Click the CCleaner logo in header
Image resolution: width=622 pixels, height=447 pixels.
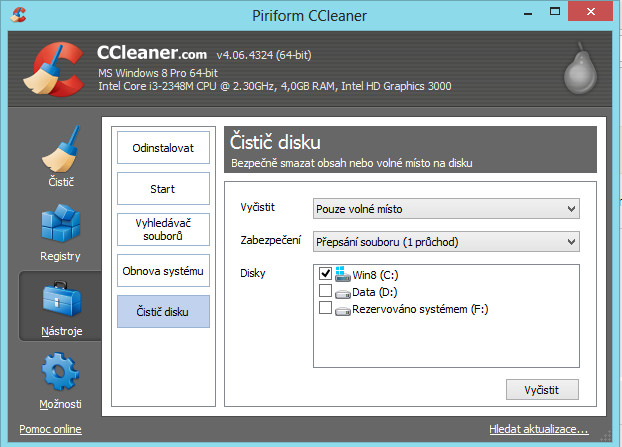click(x=54, y=69)
